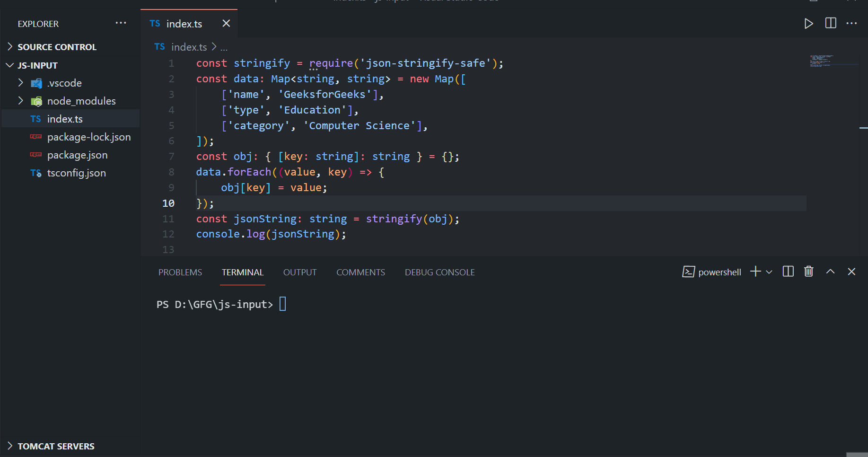Switch to the OUTPUT tab
The height and width of the screenshot is (457, 868).
[x=300, y=272]
